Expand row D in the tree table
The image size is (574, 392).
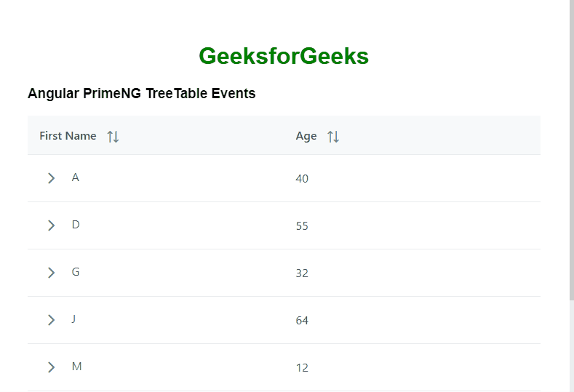tap(51, 225)
